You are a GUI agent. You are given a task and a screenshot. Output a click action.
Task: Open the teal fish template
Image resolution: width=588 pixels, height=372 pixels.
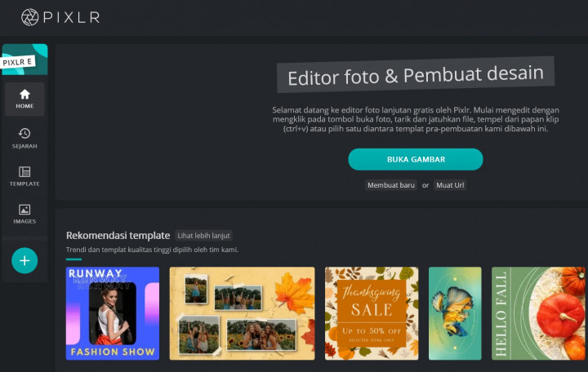[x=455, y=313]
